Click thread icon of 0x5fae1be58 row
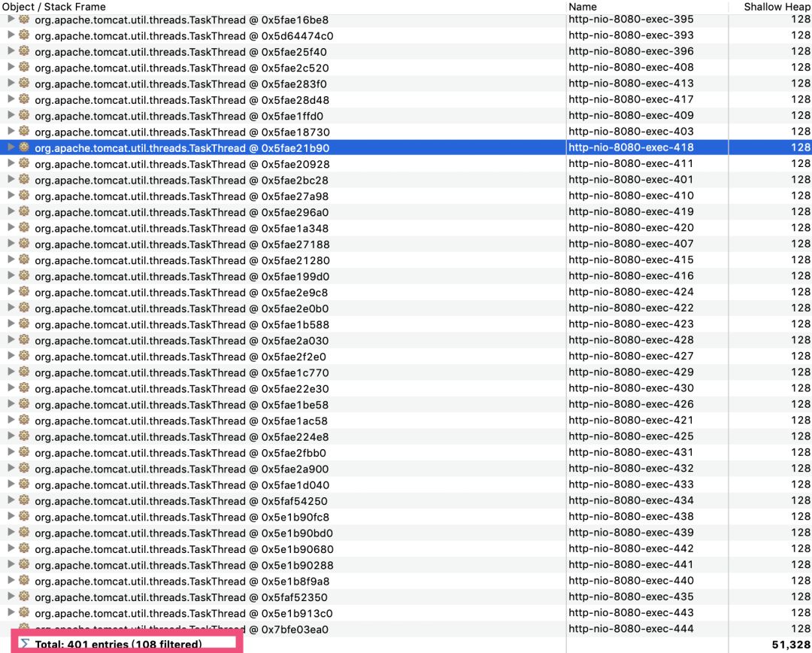 pyautogui.click(x=24, y=404)
